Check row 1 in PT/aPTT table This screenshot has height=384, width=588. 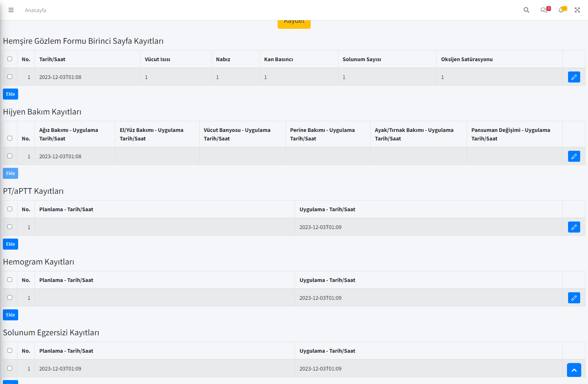click(x=10, y=227)
